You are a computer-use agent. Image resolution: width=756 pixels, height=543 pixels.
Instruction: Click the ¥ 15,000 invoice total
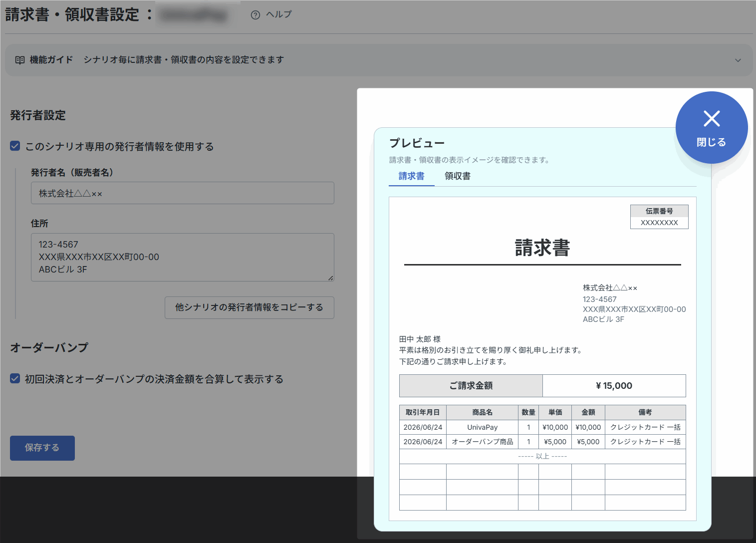pyautogui.click(x=614, y=386)
